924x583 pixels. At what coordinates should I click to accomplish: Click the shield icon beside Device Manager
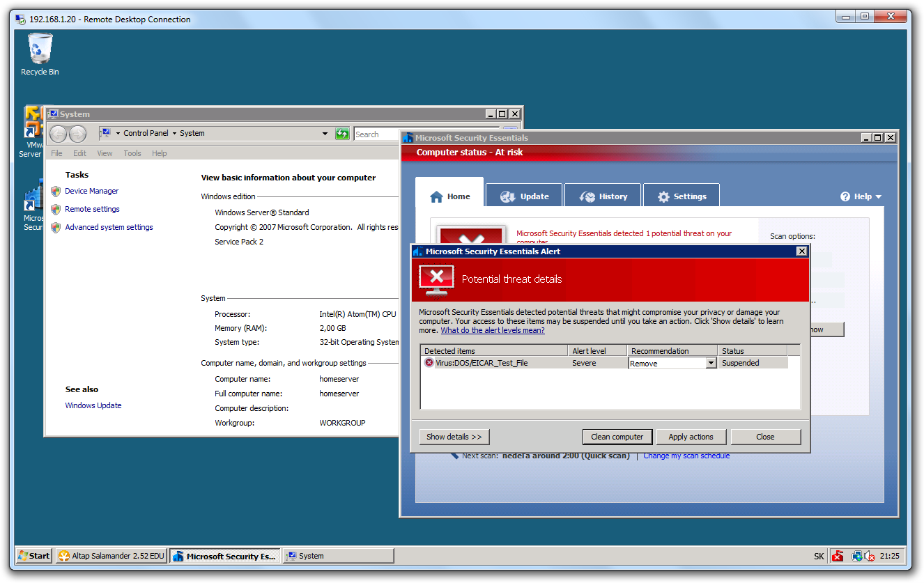pyautogui.click(x=56, y=191)
